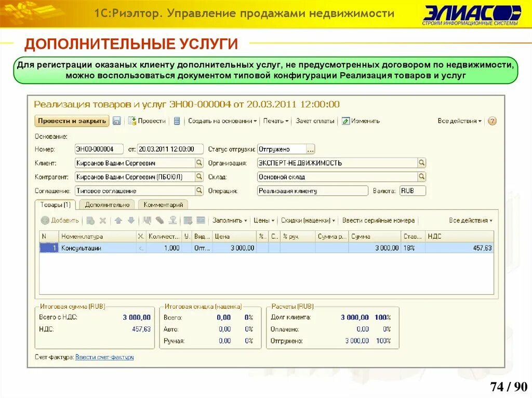Click Зачет оплаты button
This screenshot has height=398, width=532.
pyautogui.click(x=315, y=121)
